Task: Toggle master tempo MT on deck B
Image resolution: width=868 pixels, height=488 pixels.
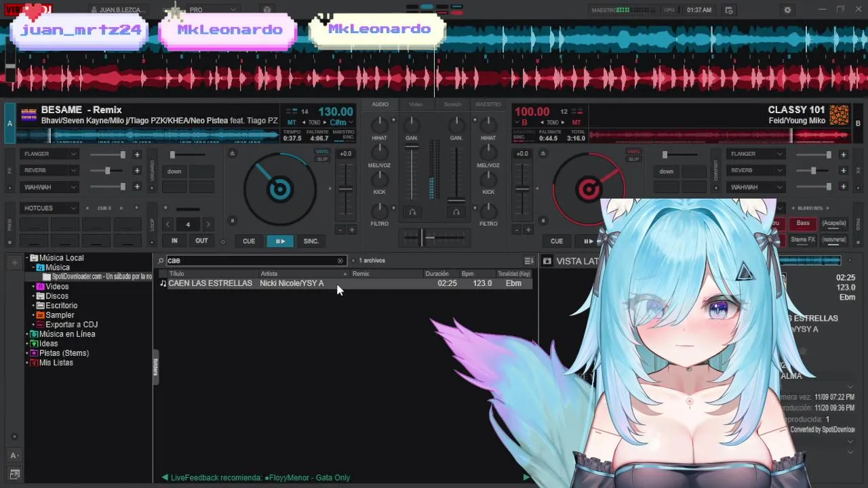Action: point(576,123)
